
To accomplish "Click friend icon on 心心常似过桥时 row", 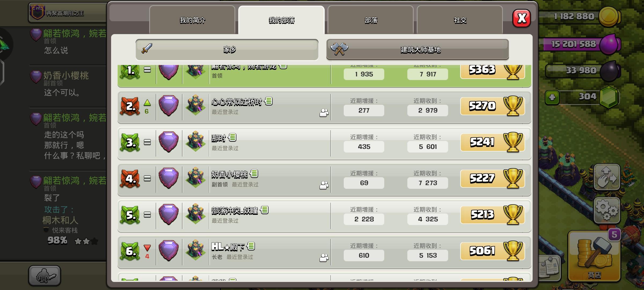I will pyautogui.click(x=324, y=113).
